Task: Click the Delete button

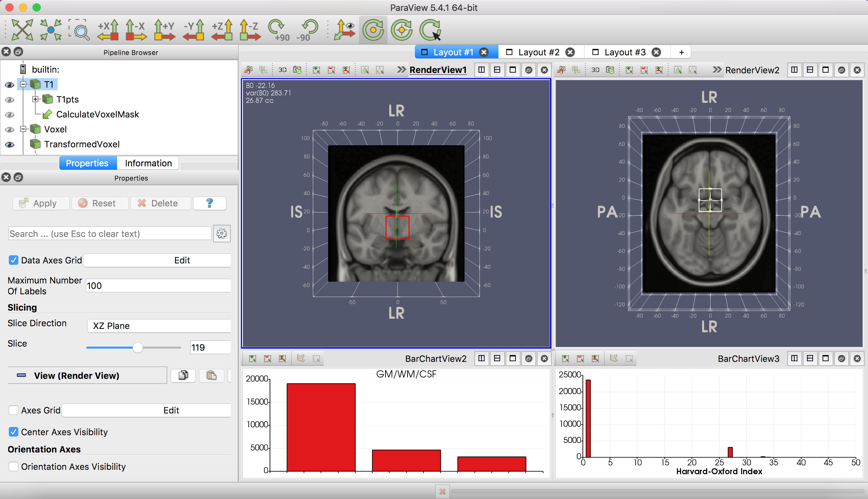Action: [160, 203]
